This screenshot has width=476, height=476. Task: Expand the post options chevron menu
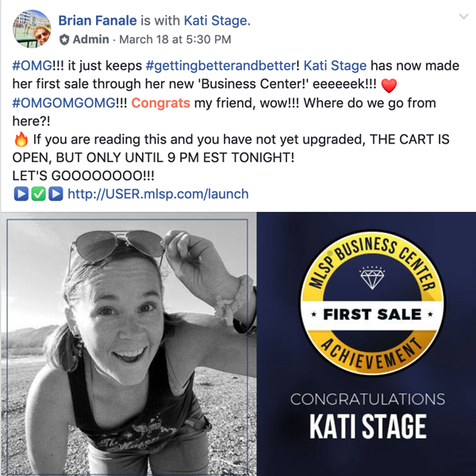point(463,17)
